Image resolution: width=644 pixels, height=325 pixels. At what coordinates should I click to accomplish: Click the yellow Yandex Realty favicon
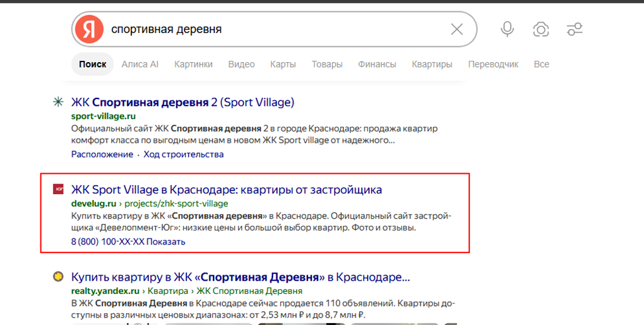tap(58, 277)
